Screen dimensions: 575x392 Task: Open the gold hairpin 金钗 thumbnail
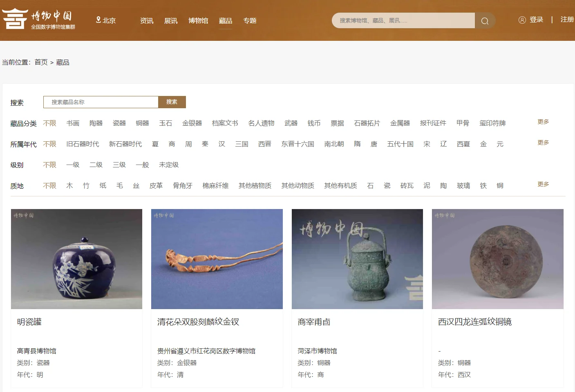click(x=217, y=259)
